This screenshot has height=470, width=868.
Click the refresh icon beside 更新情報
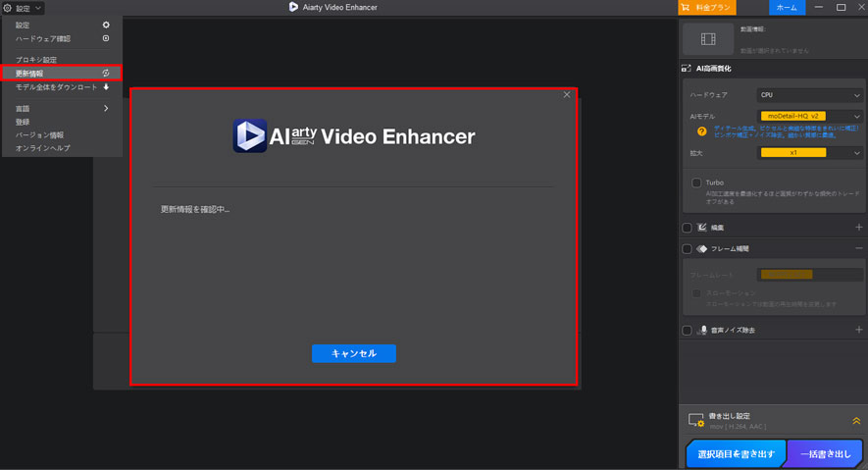click(106, 73)
